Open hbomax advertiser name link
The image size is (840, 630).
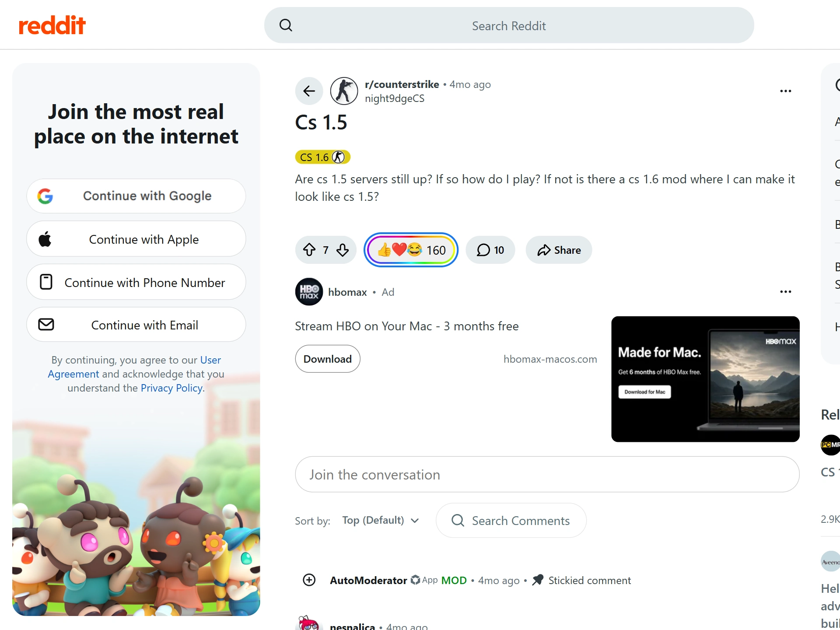tap(347, 292)
